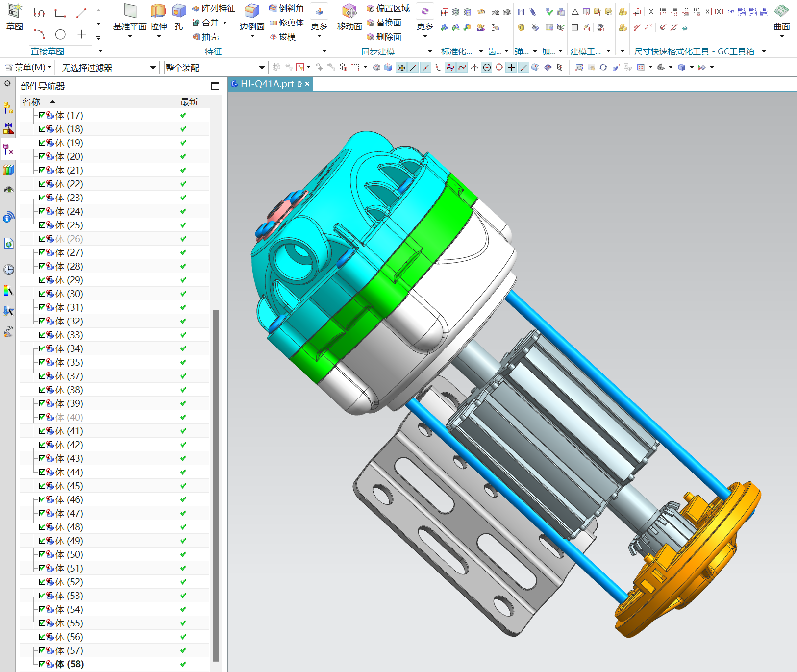Uncheck visibility checkbox for 体 (47)
Viewport: 797px width, 672px height.
pyautogui.click(x=42, y=513)
